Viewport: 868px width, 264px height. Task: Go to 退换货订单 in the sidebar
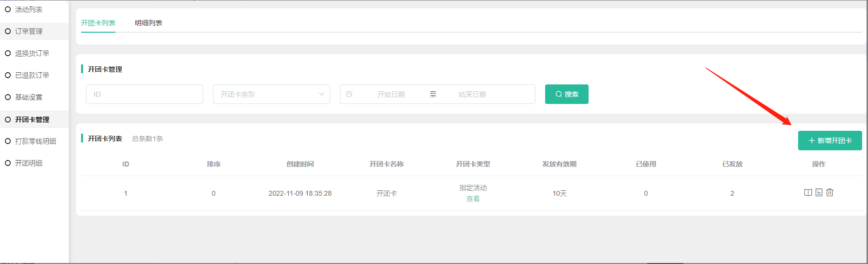[32, 53]
